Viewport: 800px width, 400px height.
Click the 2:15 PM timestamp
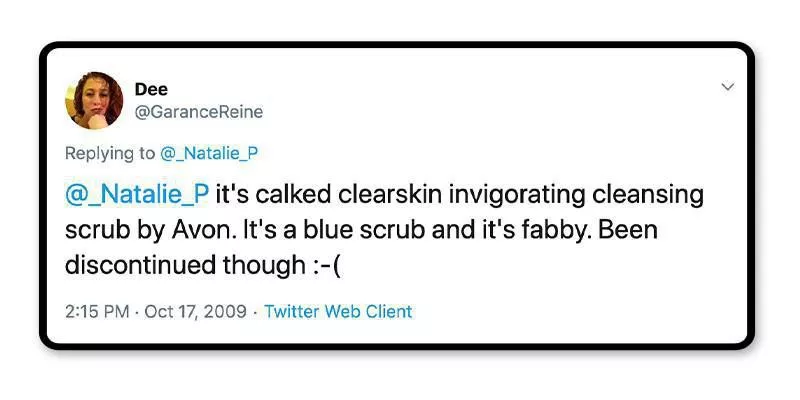coord(98,311)
